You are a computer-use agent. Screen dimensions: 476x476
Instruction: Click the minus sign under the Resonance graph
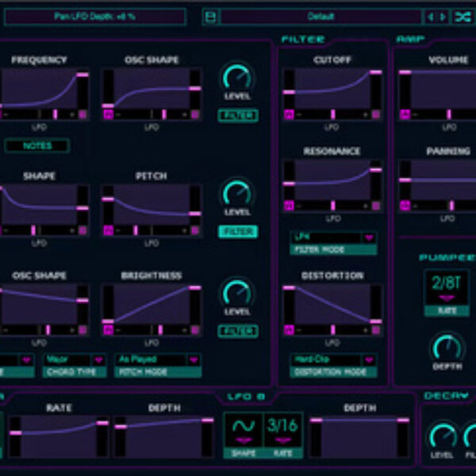click(x=299, y=206)
